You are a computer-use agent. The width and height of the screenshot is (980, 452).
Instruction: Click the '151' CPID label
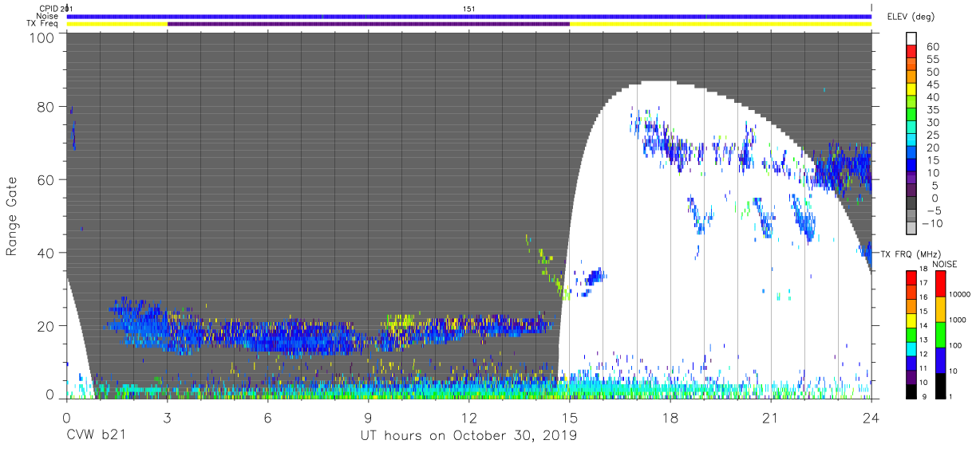[469, 9]
